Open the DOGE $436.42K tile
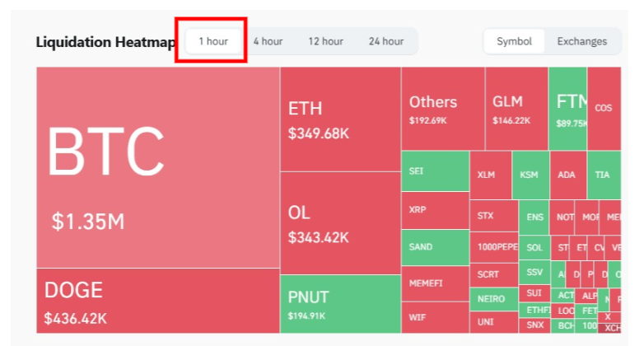Viewport: 644px width, 346px height. [x=157, y=301]
